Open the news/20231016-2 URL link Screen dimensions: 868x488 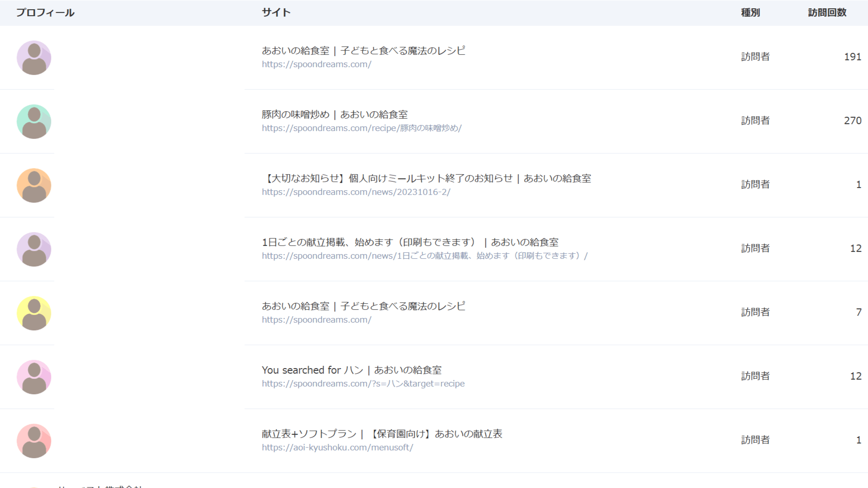coord(356,192)
